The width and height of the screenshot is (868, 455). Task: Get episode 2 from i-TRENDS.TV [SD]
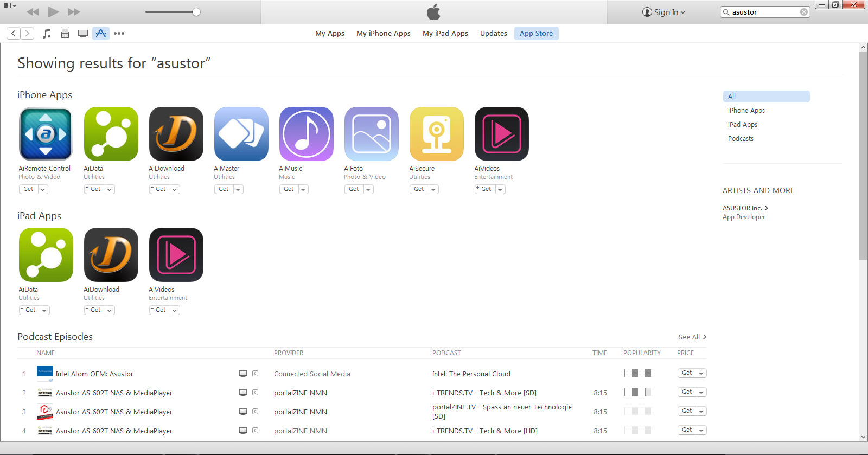pos(687,392)
